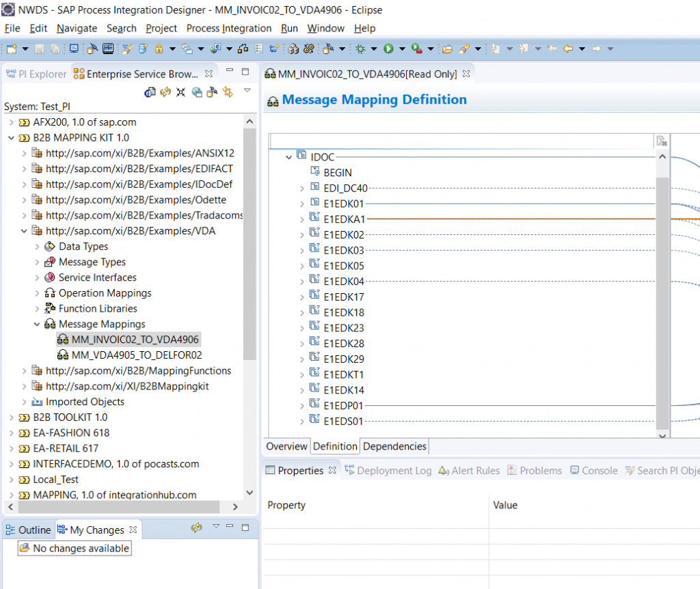The width and height of the screenshot is (700, 589).
Task: Open the Run dropdown arrow
Action: (x=402, y=49)
